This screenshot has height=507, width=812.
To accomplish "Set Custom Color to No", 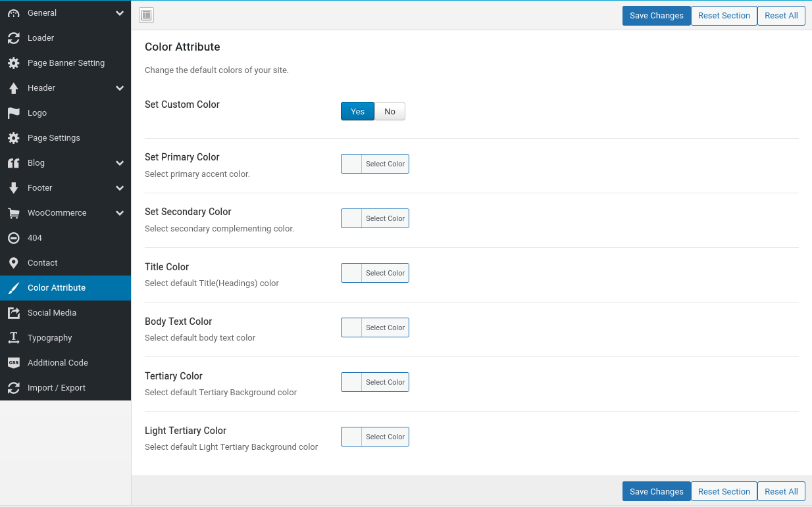I will click(x=390, y=111).
